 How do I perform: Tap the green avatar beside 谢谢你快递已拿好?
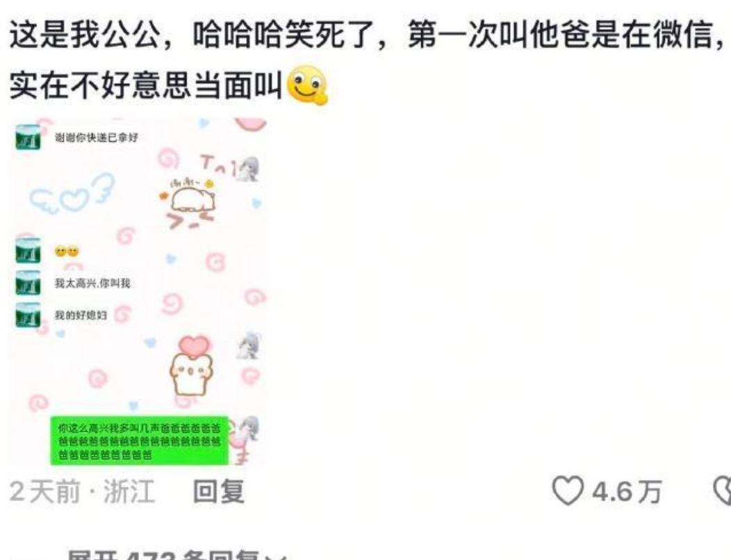pos(28,137)
